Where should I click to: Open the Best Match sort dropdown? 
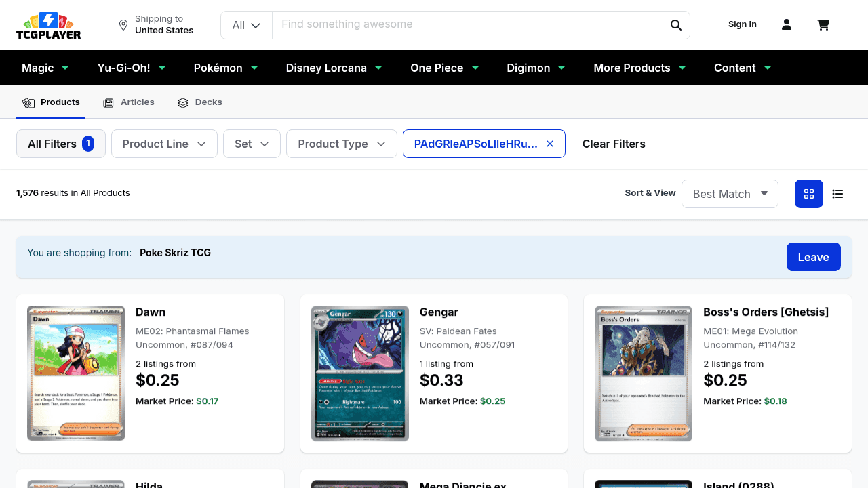click(730, 194)
